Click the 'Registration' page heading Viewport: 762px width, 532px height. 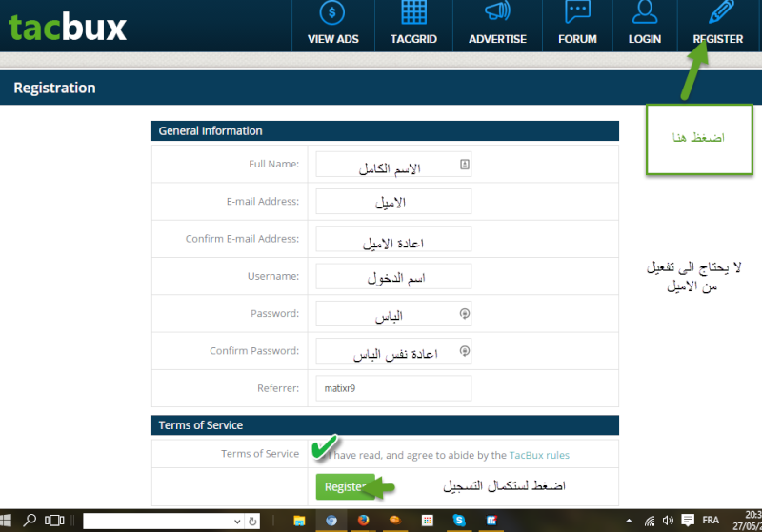pos(54,88)
